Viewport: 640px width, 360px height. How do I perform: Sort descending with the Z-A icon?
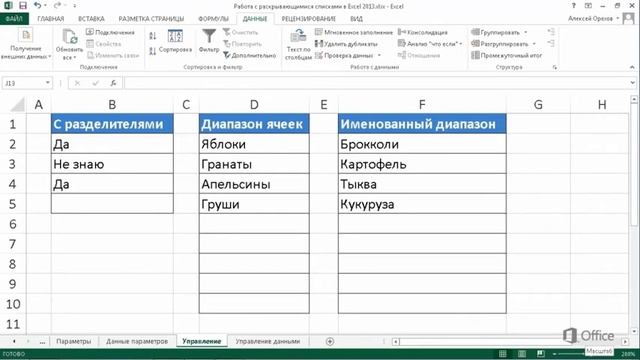coord(153,51)
